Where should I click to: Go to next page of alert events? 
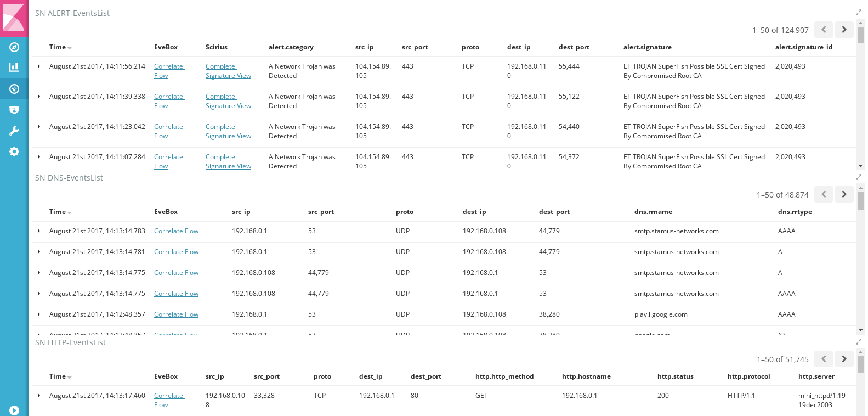tap(844, 30)
